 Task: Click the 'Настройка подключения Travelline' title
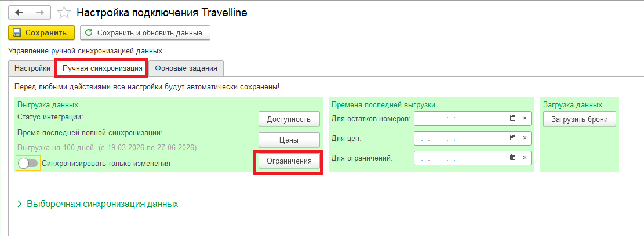162,13
